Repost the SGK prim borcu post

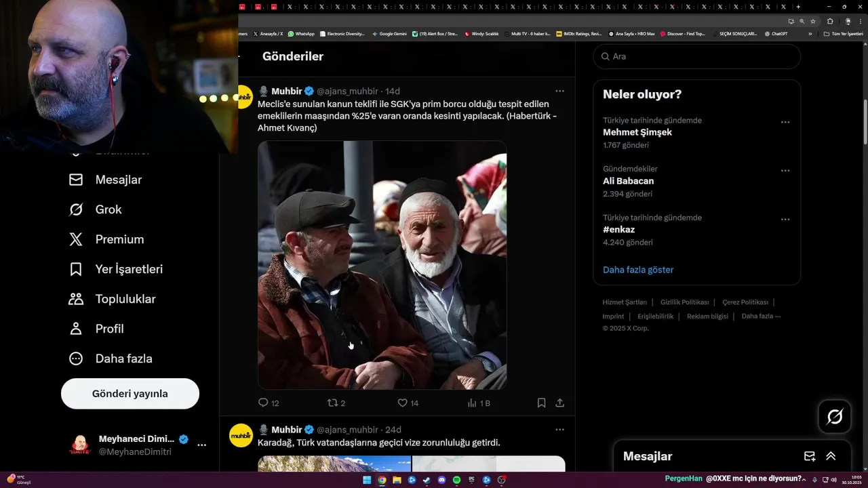click(332, 403)
